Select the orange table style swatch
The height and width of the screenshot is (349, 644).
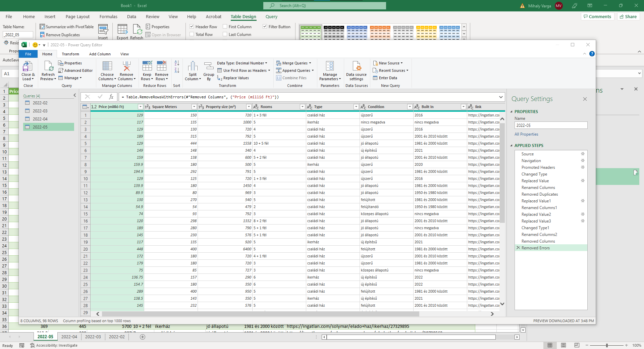[x=380, y=33]
